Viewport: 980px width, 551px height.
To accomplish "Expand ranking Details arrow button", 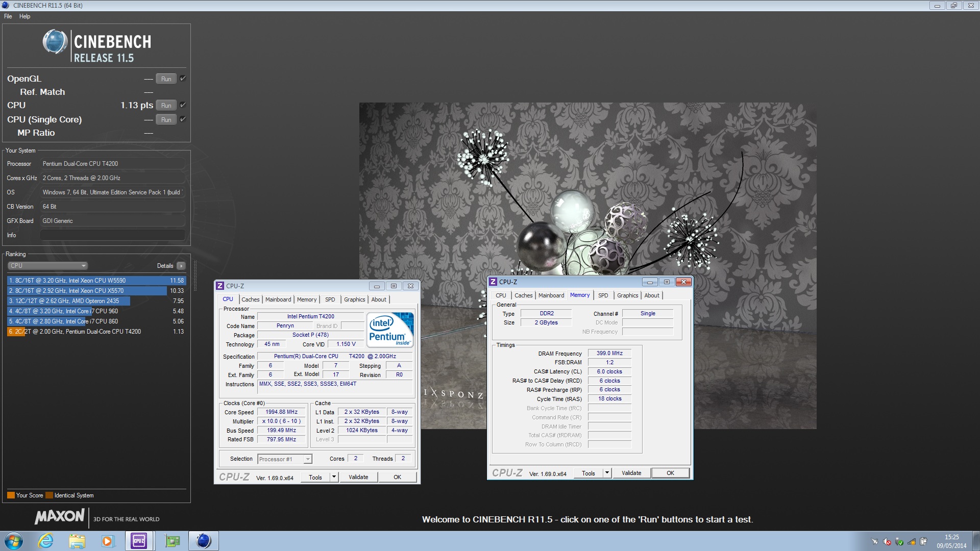I will point(181,266).
